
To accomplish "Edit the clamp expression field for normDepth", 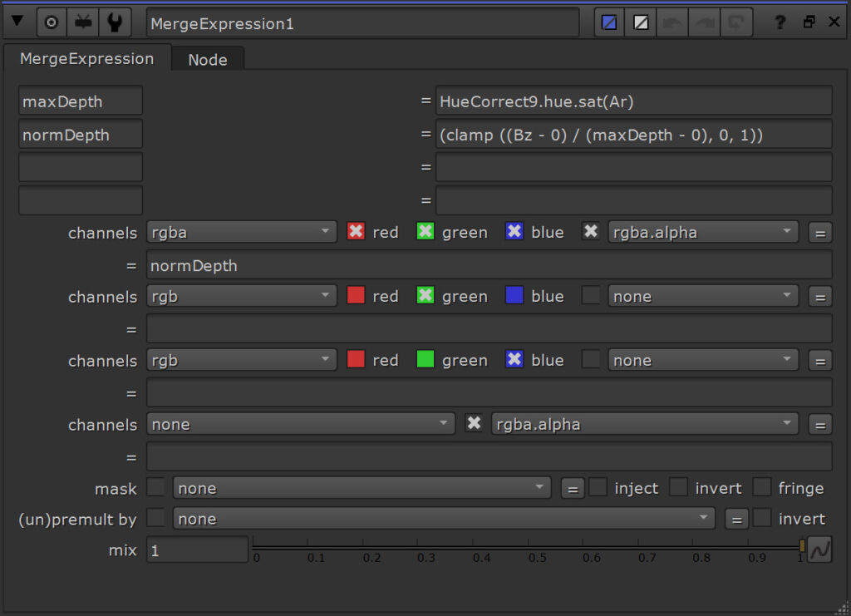I will [x=633, y=135].
